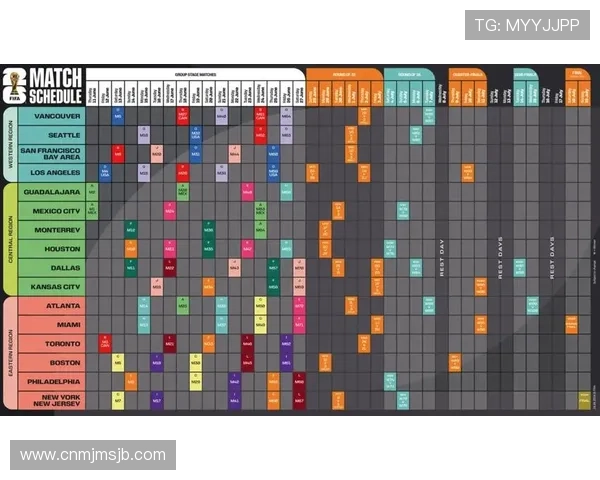Click the Eastern Region vertical label

click(9, 353)
